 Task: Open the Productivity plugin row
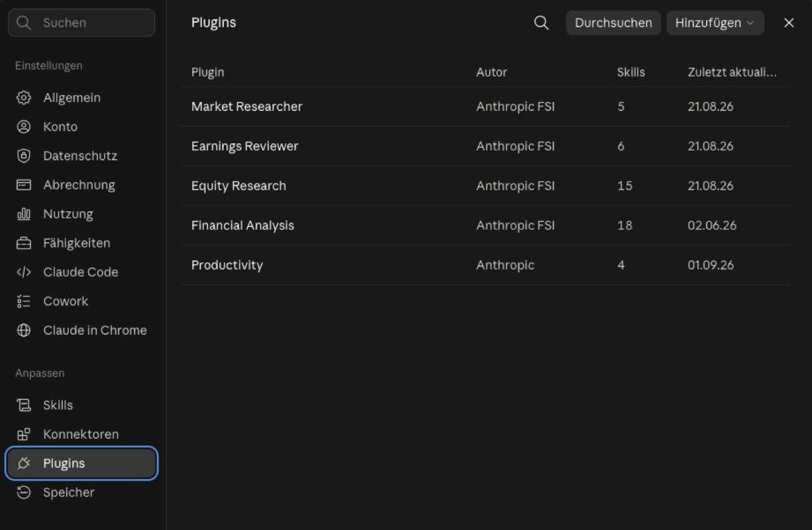pos(485,265)
